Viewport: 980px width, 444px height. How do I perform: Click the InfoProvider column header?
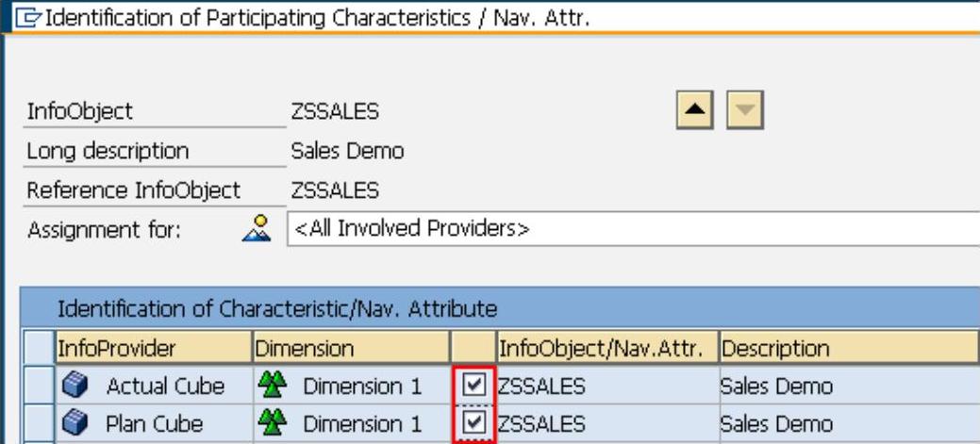point(153,348)
